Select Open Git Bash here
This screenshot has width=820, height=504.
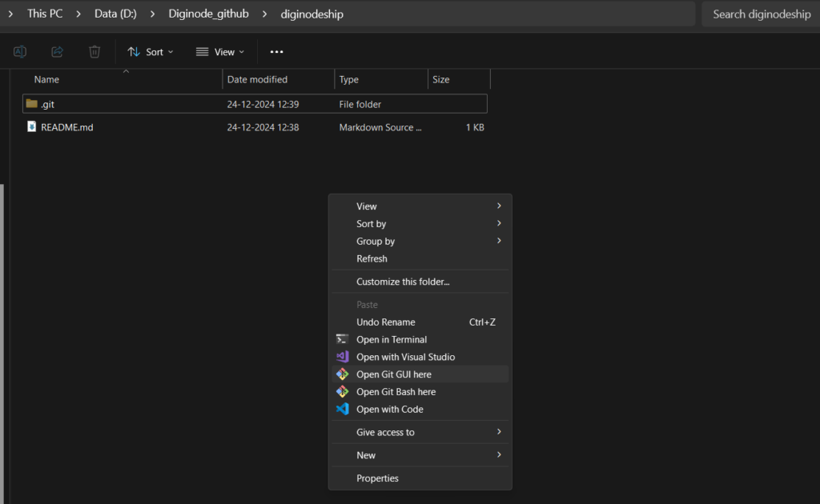pyautogui.click(x=396, y=391)
